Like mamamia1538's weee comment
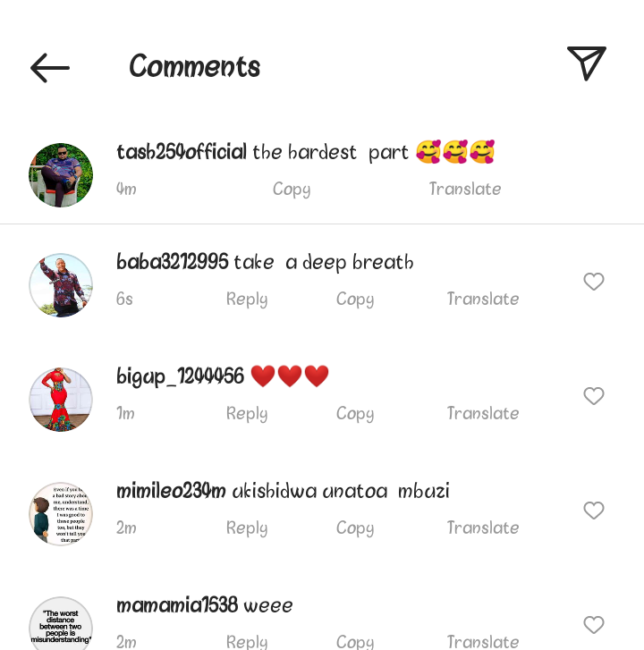 coord(593,625)
